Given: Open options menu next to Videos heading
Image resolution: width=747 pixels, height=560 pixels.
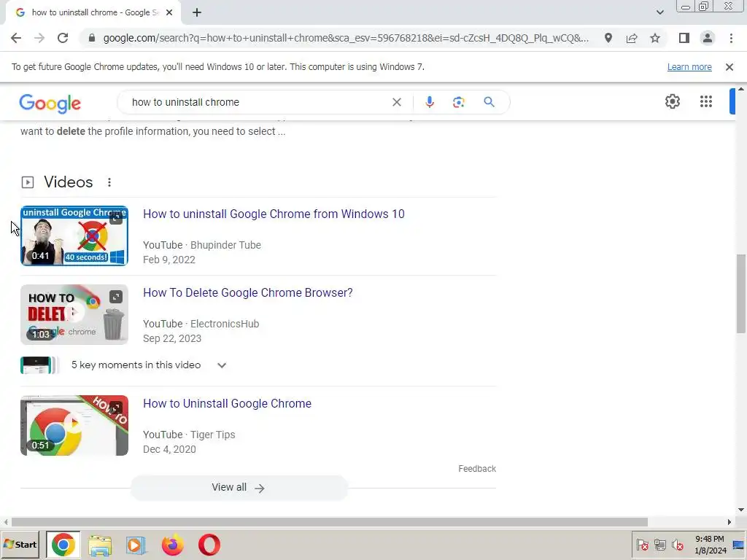Looking at the screenshot, I should (109, 182).
